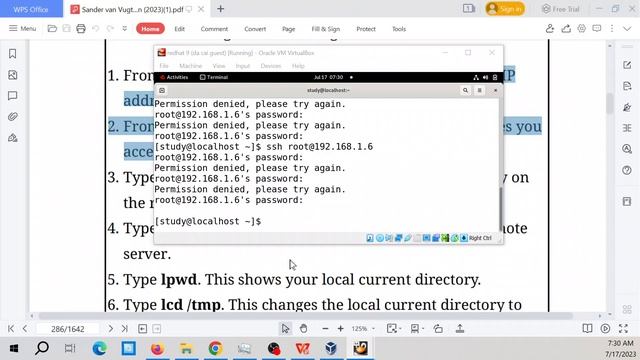640x360 pixels.
Task: Click the right sidebar help question icon
Action: 627,170
